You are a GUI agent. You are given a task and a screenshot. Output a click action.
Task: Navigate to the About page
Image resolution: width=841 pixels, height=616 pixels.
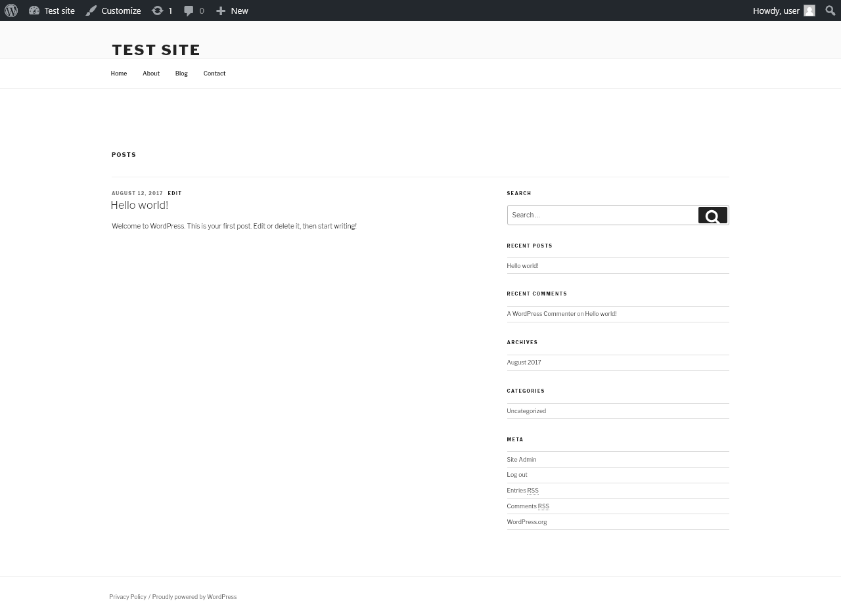pyautogui.click(x=151, y=74)
